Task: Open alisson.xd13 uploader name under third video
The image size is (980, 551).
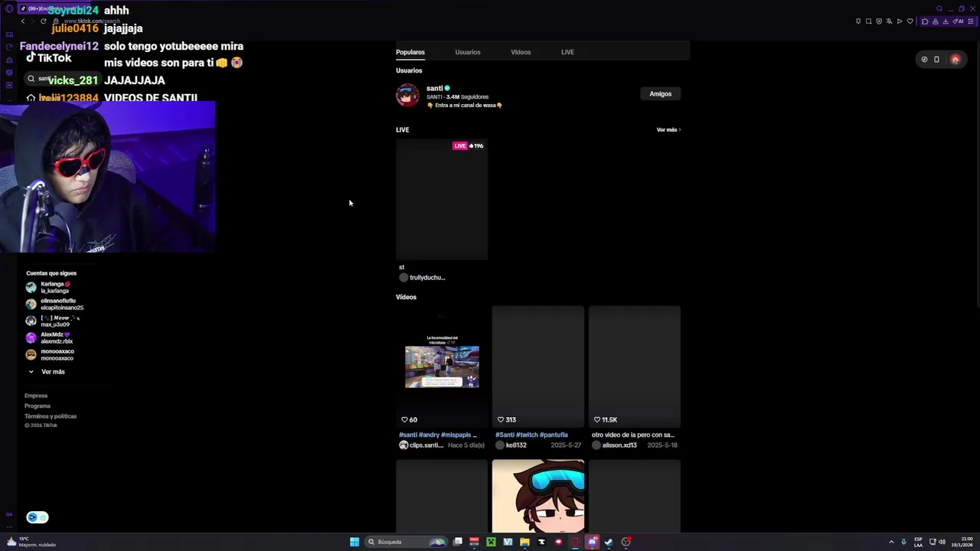Action: point(619,445)
